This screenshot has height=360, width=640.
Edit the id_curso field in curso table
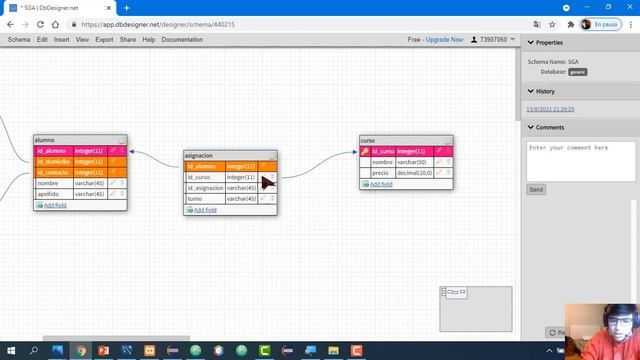(439, 151)
